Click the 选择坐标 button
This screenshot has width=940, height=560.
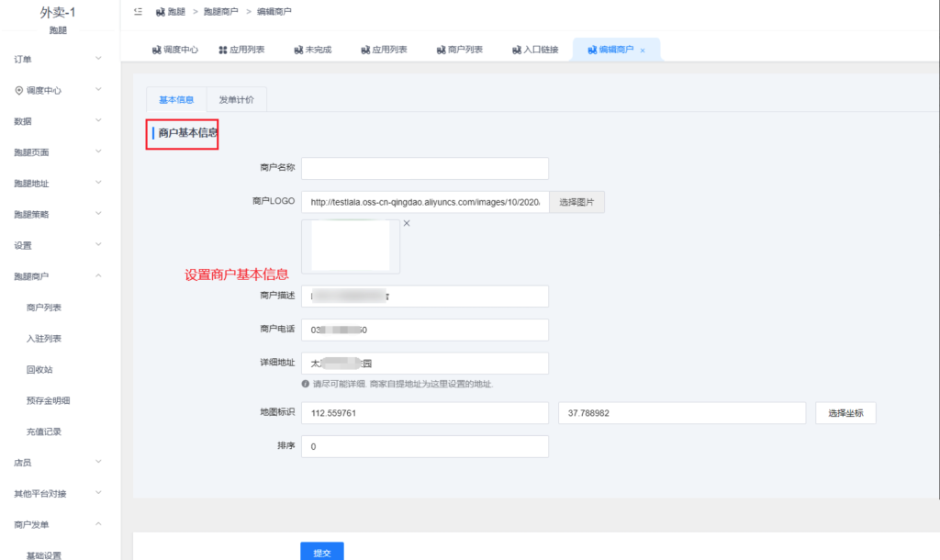coord(845,413)
